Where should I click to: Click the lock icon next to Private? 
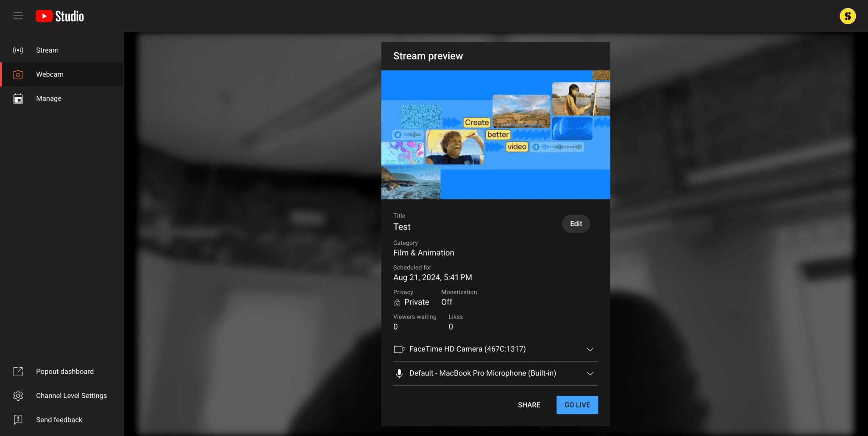click(x=397, y=302)
